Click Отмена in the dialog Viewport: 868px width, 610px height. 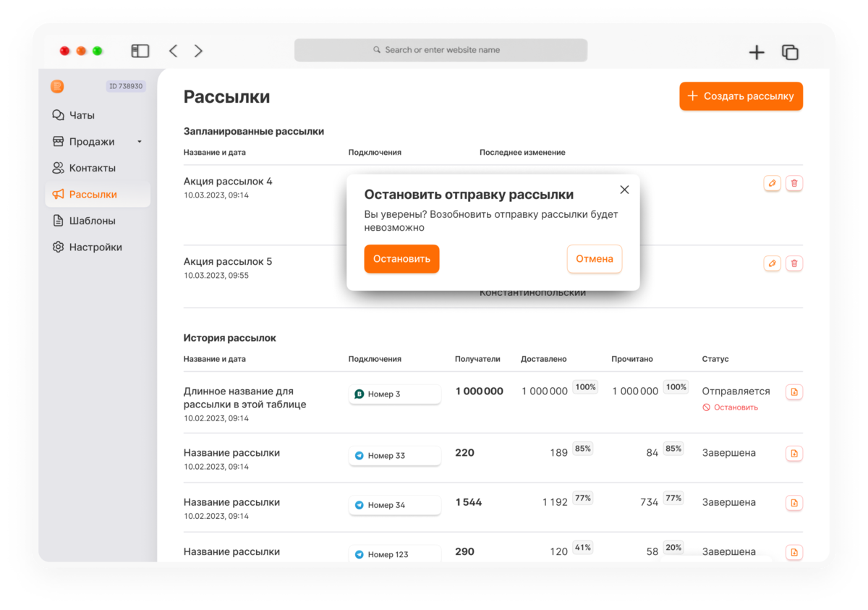coord(595,259)
